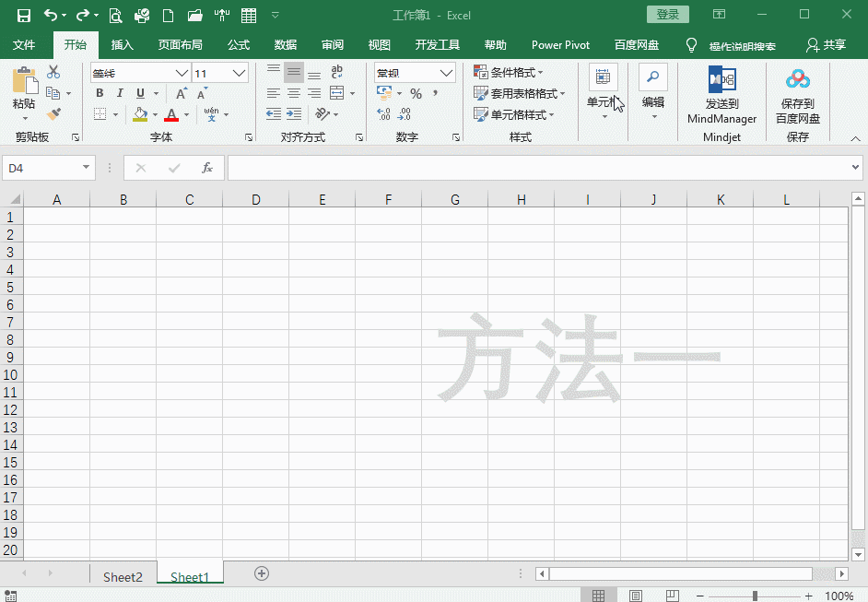
Task: Click the Cut scissors icon
Action: (x=53, y=72)
